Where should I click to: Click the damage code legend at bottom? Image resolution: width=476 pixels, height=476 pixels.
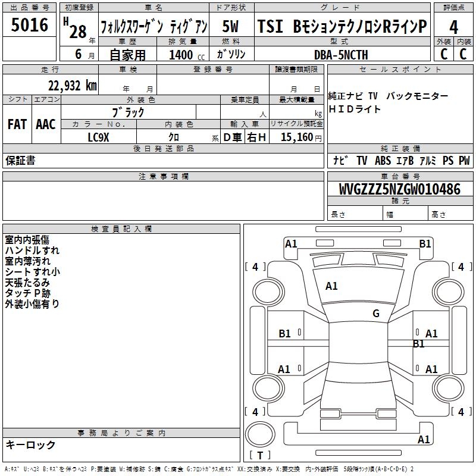coord(209,469)
